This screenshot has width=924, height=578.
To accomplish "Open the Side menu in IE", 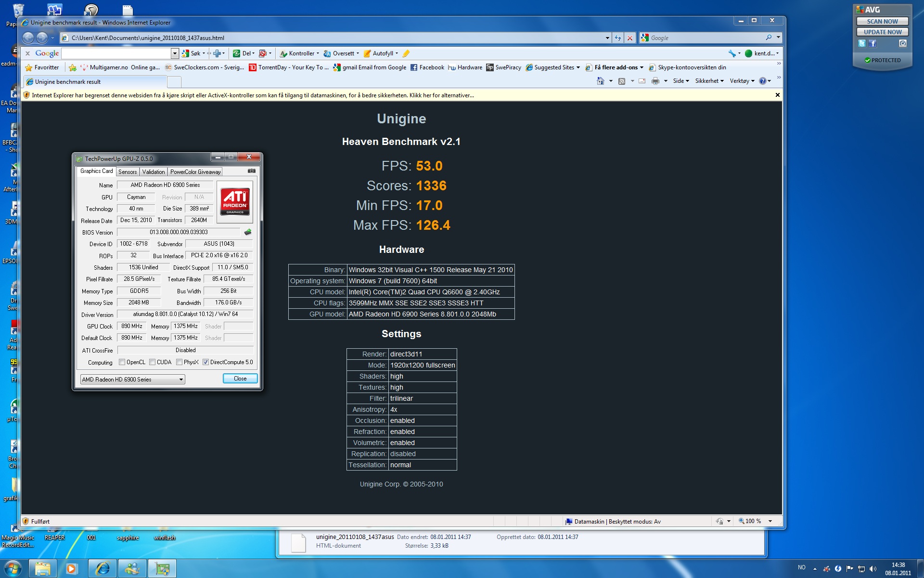I will click(680, 81).
